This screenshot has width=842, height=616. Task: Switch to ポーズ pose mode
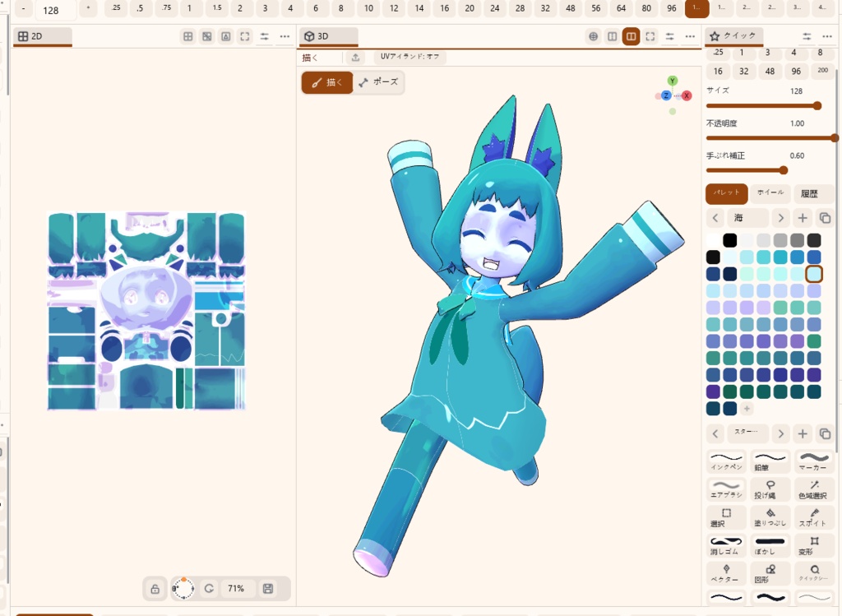coord(378,82)
